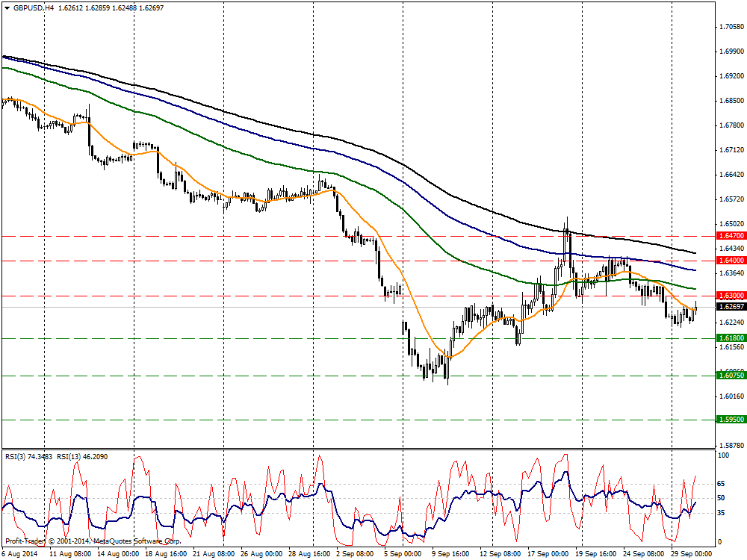Click the 1.68500 price scale value
Image resolution: width=747 pixels, height=560 pixels.
(731, 101)
